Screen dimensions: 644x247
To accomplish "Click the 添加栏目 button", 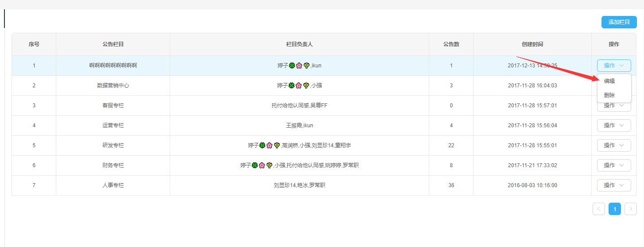I will [619, 22].
